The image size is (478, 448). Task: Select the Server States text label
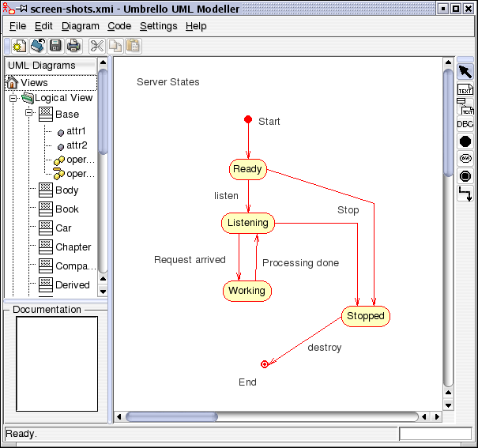168,82
